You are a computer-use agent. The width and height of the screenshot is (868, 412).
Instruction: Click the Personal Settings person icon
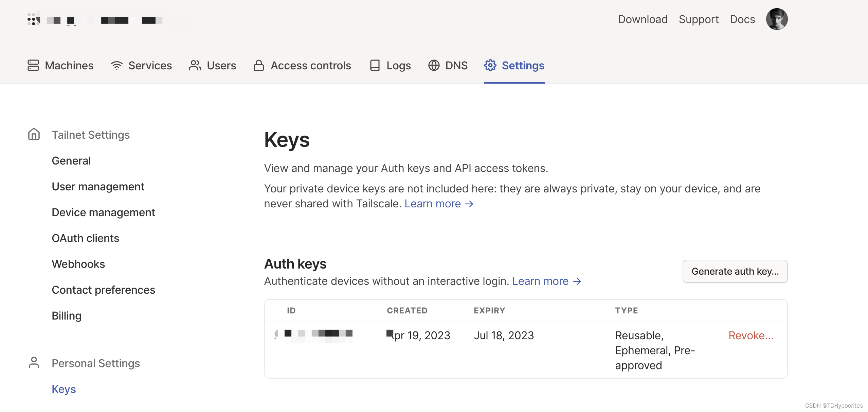[x=34, y=363]
